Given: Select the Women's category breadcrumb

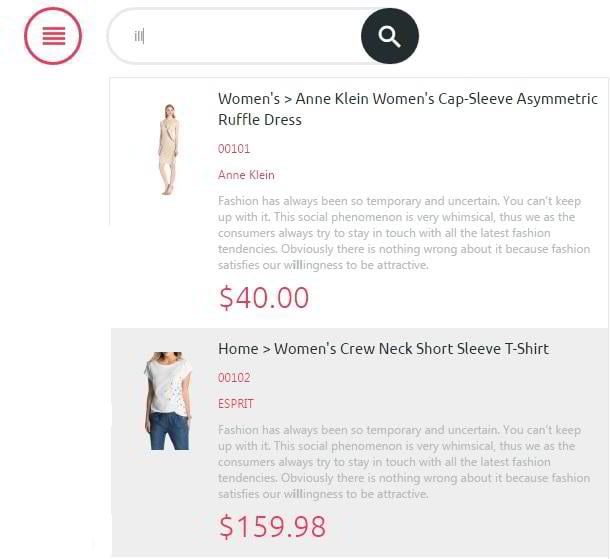Looking at the screenshot, I should pos(249,99).
